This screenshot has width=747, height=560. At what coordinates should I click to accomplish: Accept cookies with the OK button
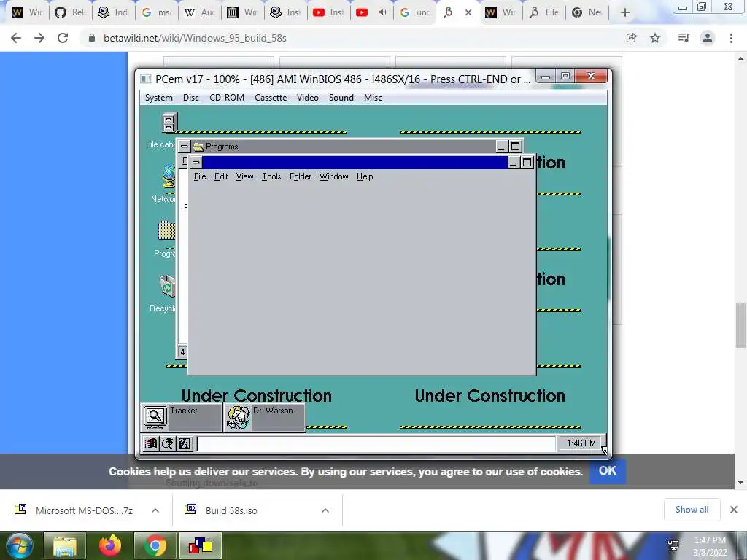(608, 471)
